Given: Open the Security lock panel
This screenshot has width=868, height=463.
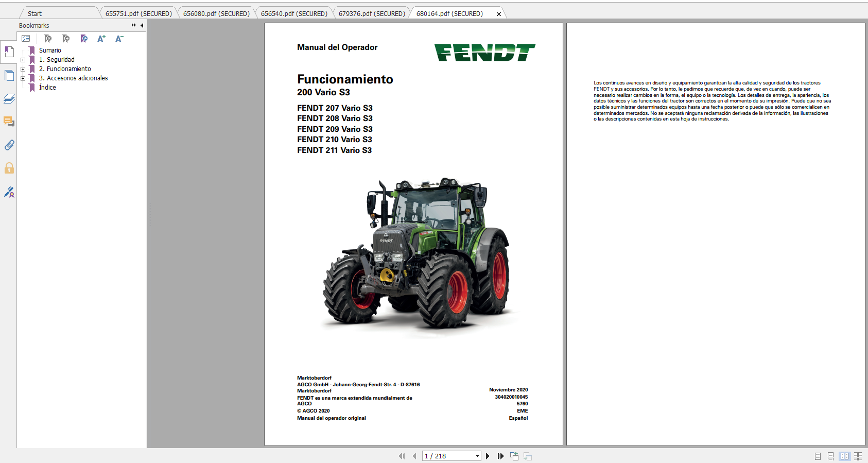Looking at the screenshot, I should pos(9,168).
